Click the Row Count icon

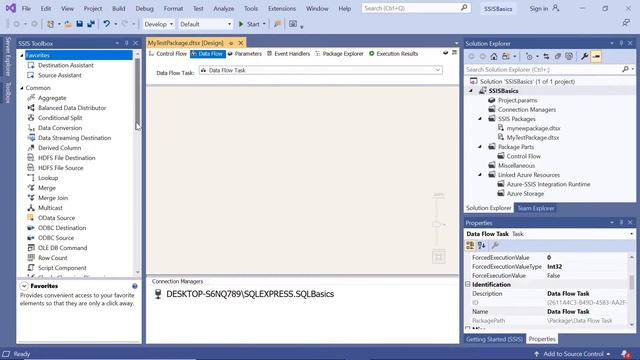[31, 258]
